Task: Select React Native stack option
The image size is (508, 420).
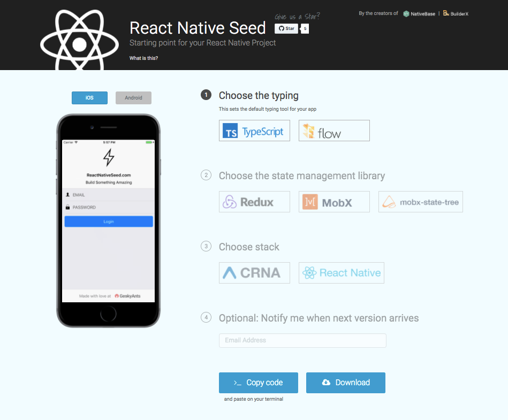Action: 341,272
